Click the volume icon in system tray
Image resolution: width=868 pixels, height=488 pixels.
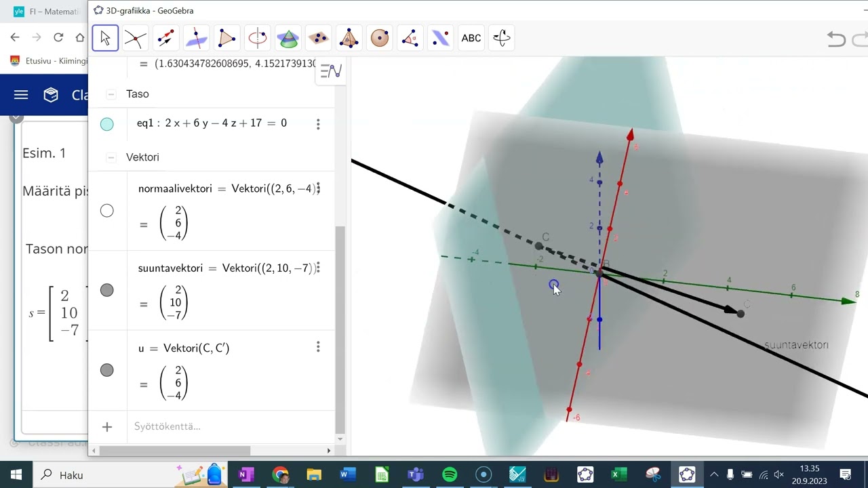(780, 474)
